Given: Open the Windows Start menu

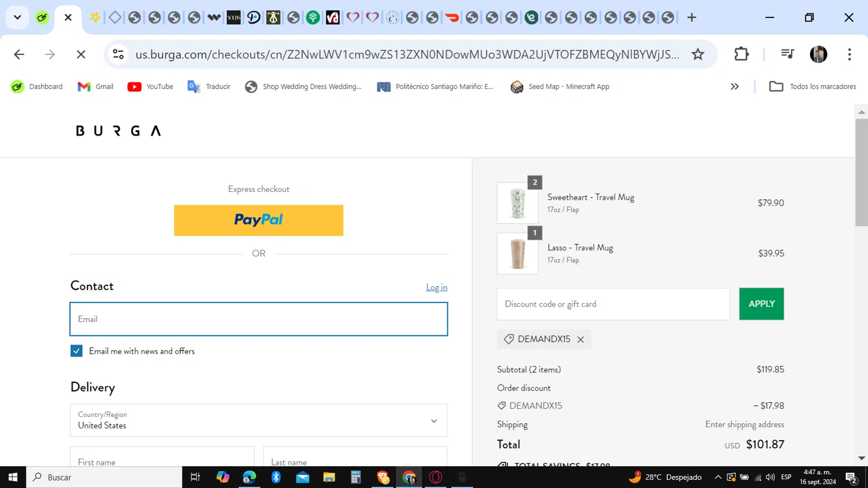Looking at the screenshot, I should 13,477.
